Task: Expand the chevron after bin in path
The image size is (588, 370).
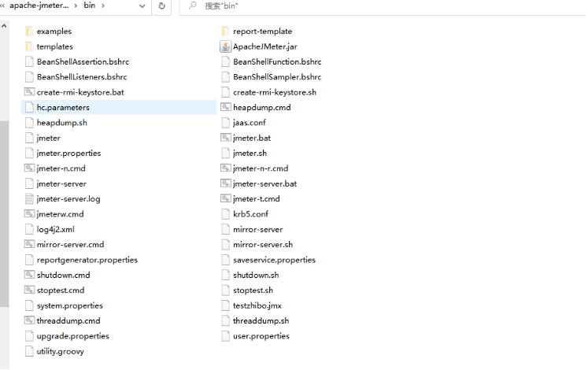Action: pos(103,6)
